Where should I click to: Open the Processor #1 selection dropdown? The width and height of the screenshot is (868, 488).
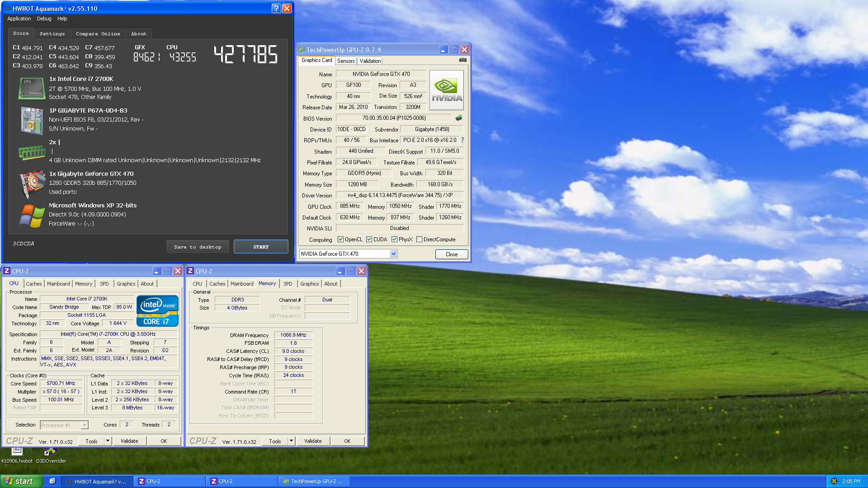click(x=84, y=425)
